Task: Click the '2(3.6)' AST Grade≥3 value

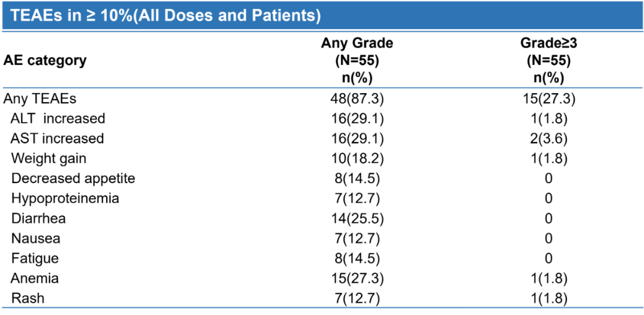Action: tap(549, 138)
